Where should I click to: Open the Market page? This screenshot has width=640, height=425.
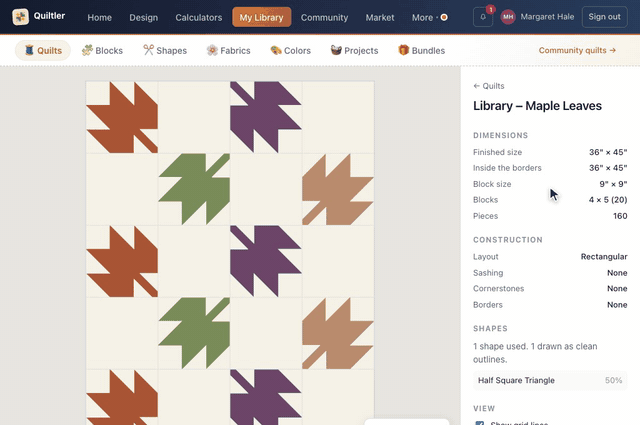click(380, 18)
